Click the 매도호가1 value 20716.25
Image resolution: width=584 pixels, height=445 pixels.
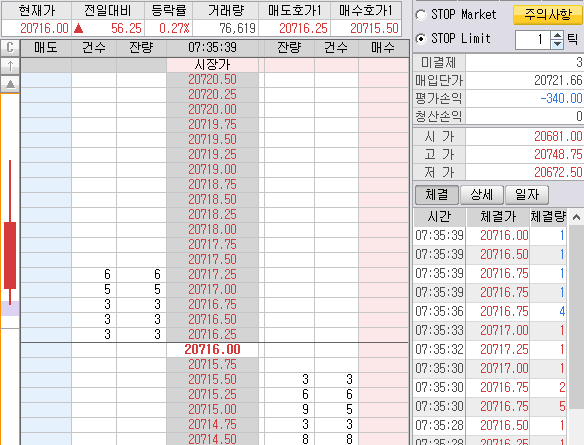pos(303,28)
